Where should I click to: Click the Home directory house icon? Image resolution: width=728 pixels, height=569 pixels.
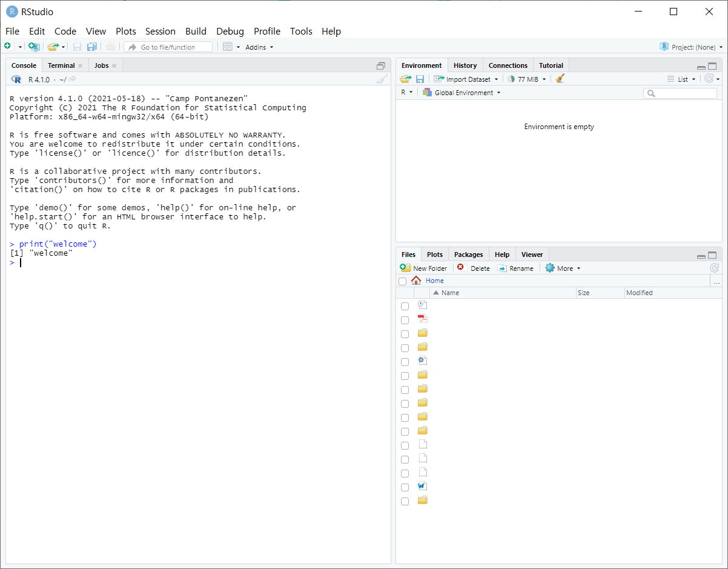[x=416, y=281]
